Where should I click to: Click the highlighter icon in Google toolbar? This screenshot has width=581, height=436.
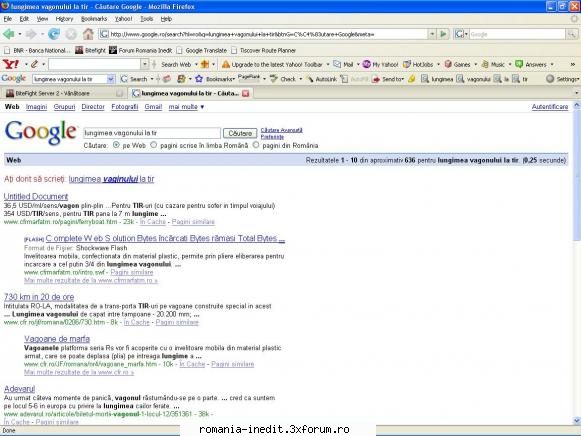click(x=411, y=79)
